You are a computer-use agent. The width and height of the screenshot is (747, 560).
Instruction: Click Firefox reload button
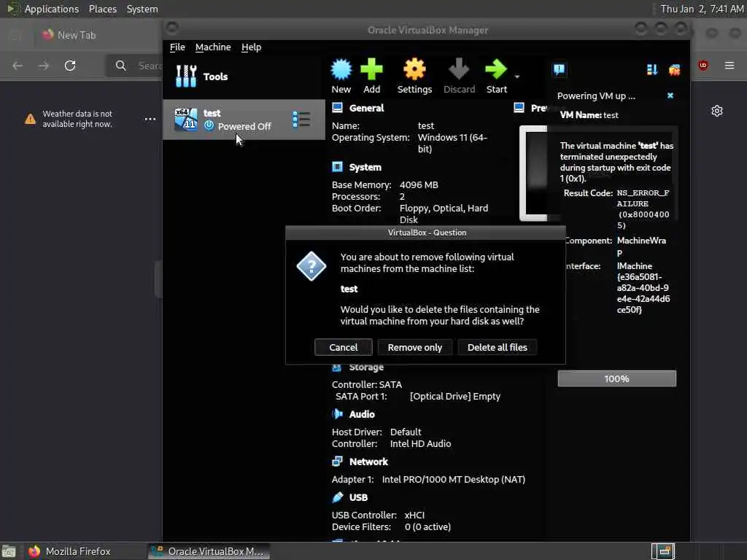(70, 65)
